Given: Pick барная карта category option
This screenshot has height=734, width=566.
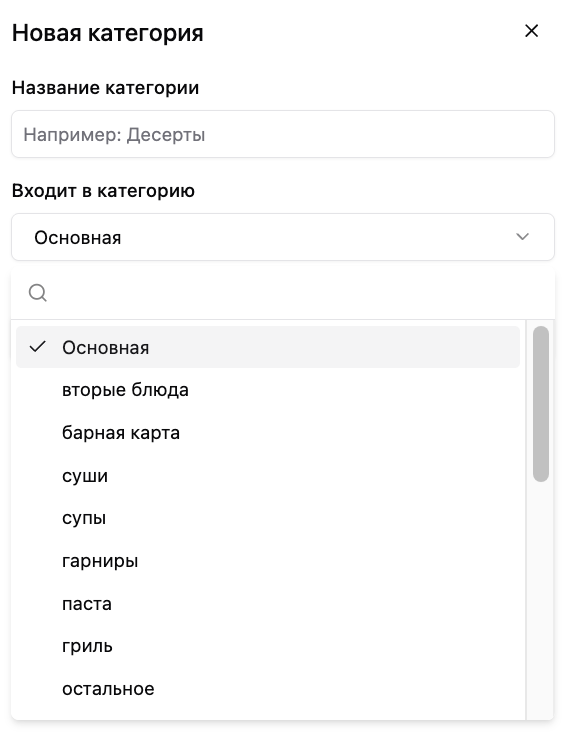Looking at the screenshot, I should coord(268,433).
